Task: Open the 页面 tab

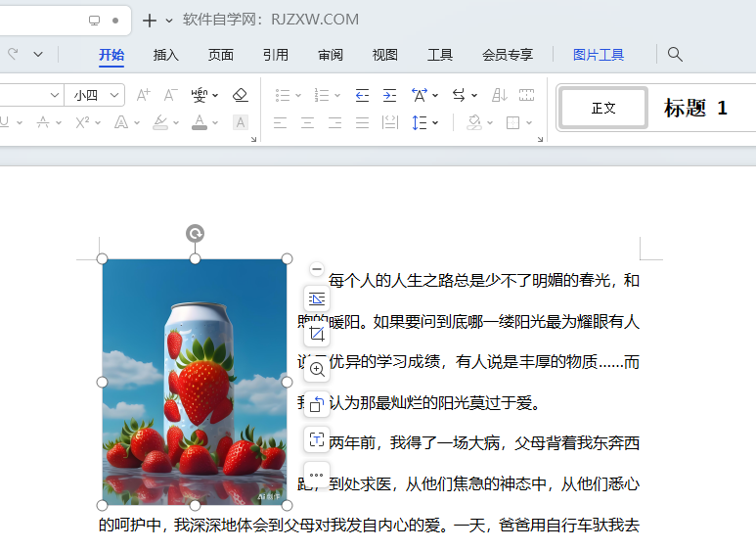Action: [x=221, y=55]
